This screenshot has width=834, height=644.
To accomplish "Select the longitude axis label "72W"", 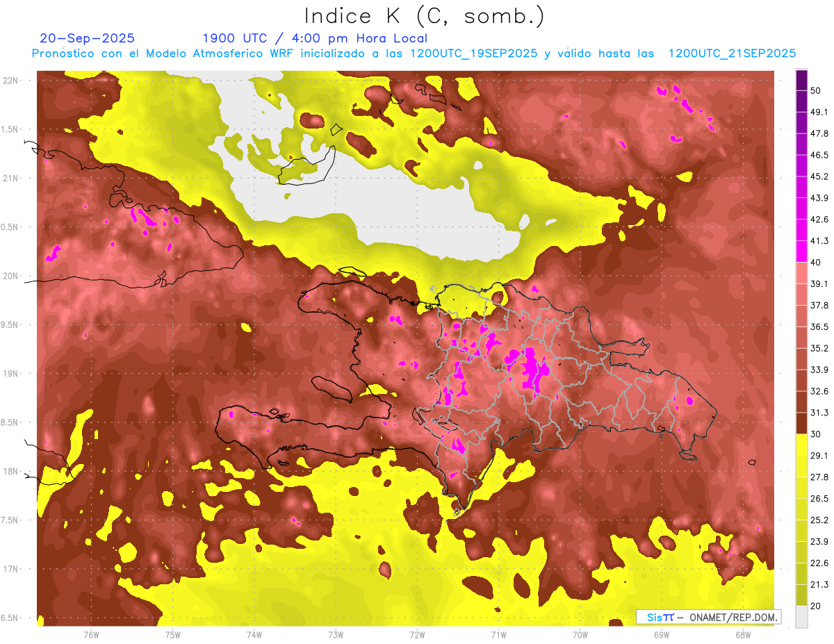I will click(x=417, y=635).
